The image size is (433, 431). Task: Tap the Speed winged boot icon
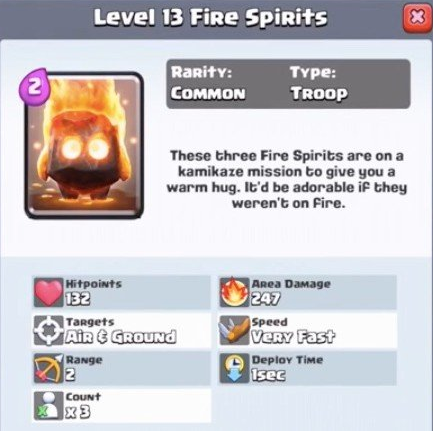coord(235,330)
